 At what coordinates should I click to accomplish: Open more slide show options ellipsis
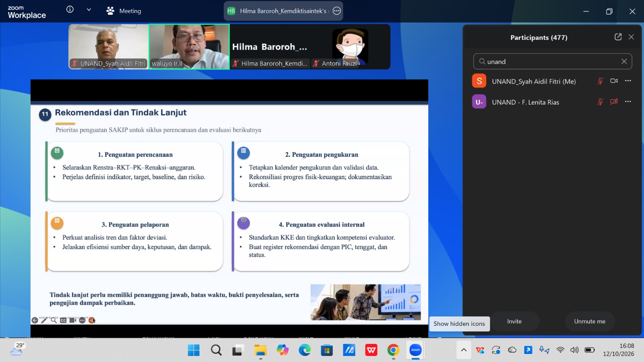pyautogui.click(x=82, y=320)
